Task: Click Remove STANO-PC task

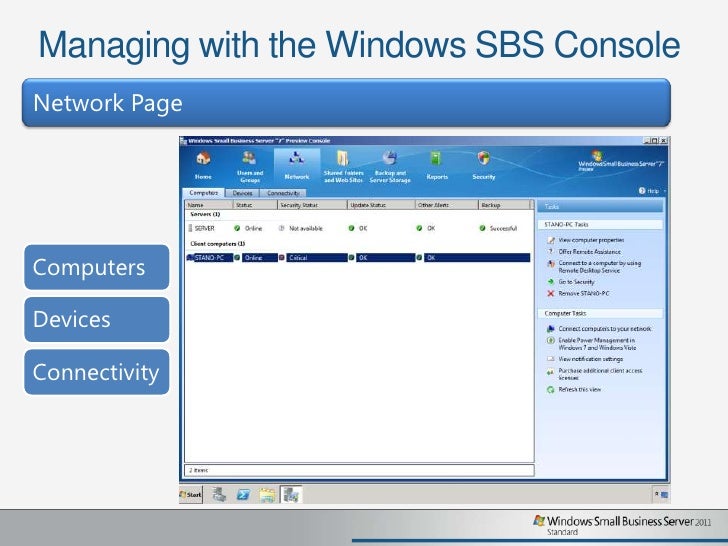Action: [584, 293]
